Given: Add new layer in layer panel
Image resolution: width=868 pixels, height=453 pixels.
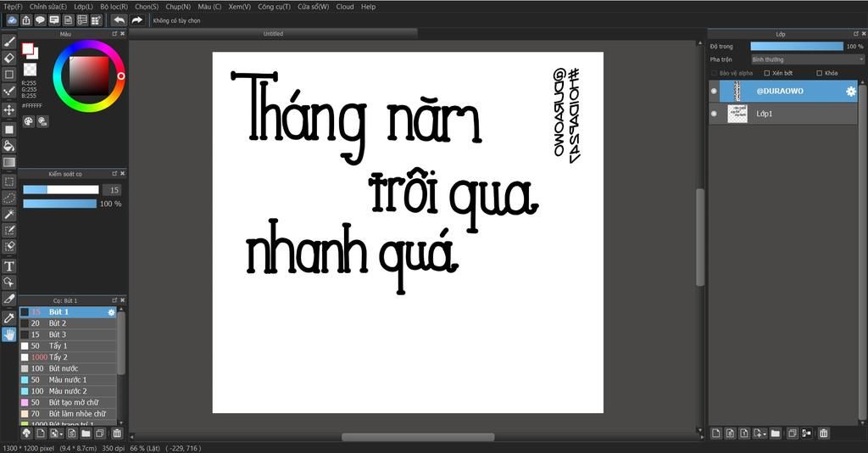Looking at the screenshot, I should 715,433.
